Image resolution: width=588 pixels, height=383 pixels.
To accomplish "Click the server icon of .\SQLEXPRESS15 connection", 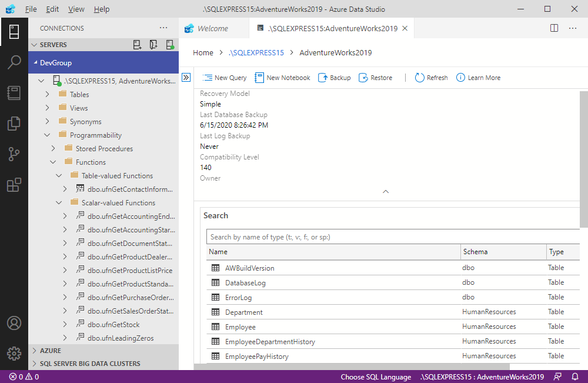I will coord(57,81).
